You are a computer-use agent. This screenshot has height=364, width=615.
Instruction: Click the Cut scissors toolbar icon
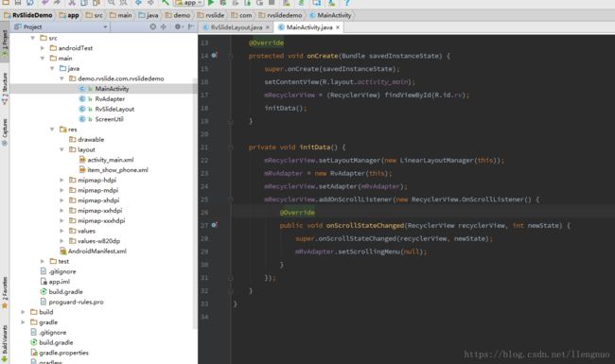[x=72, y=3]
